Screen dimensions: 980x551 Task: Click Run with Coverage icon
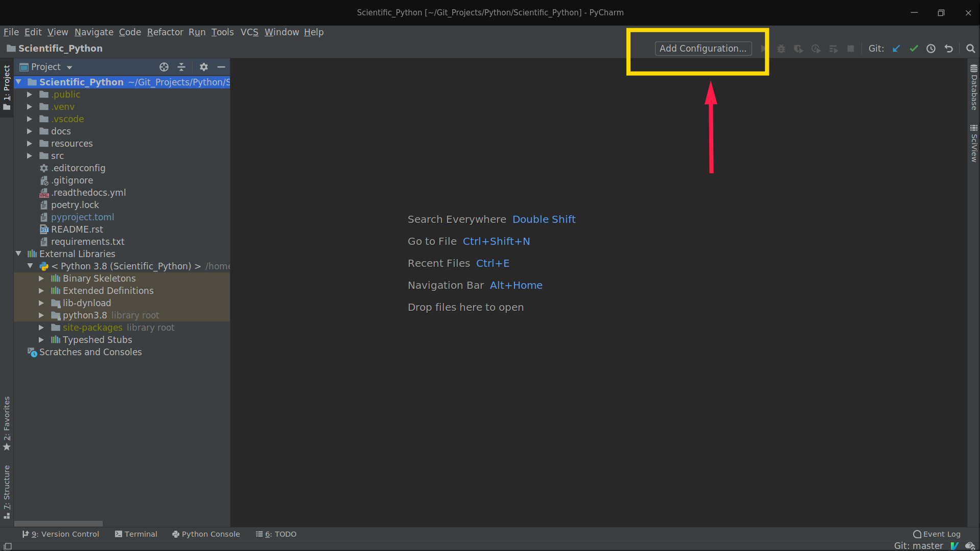pyautogui.click(x=799, y=49)
